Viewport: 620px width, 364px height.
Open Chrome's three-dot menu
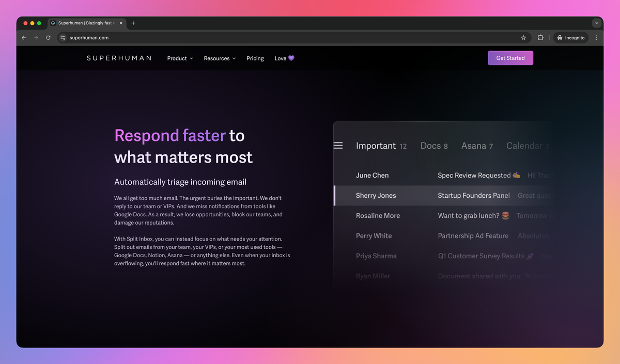(x=596, y=38)
